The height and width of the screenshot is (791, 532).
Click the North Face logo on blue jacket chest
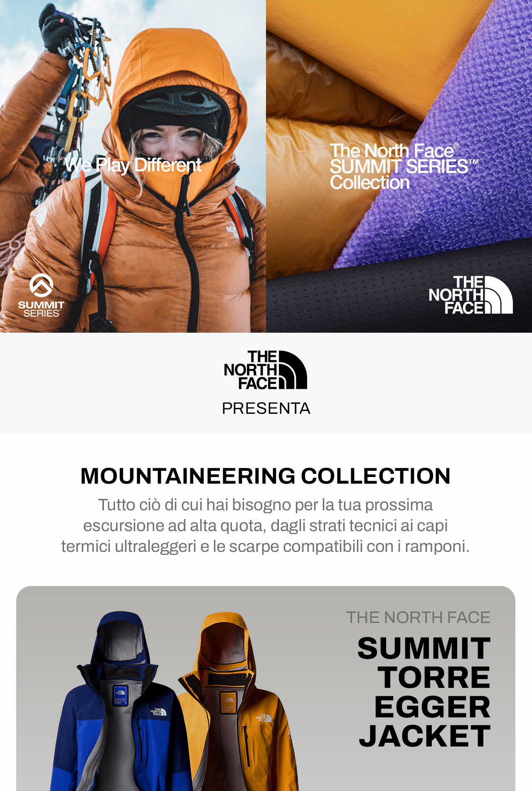click(x=158, y=712)
